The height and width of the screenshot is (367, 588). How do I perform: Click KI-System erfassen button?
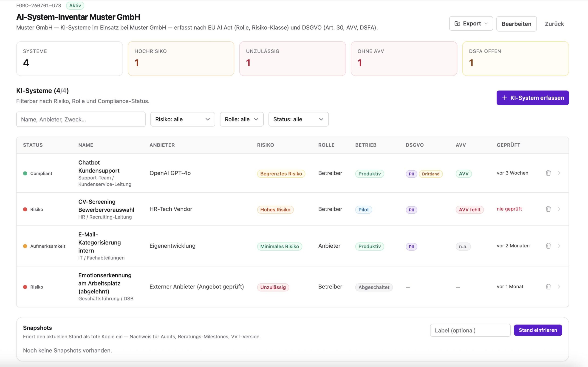(x=533, y=98)
